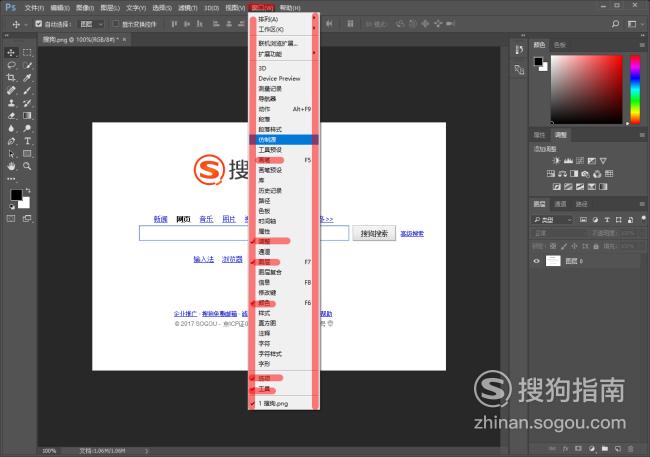The image size is (650, 457).
Task: Select the Quick Selection tool
Action: click(27, 65)
